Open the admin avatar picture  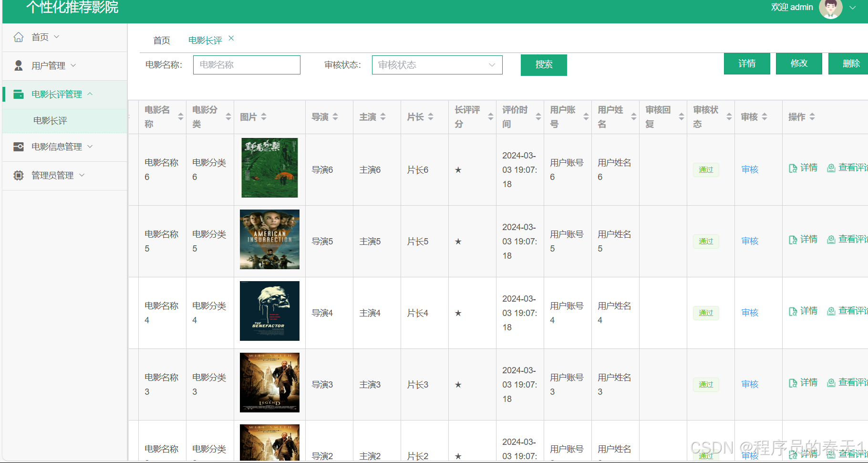tap(831, 8)
